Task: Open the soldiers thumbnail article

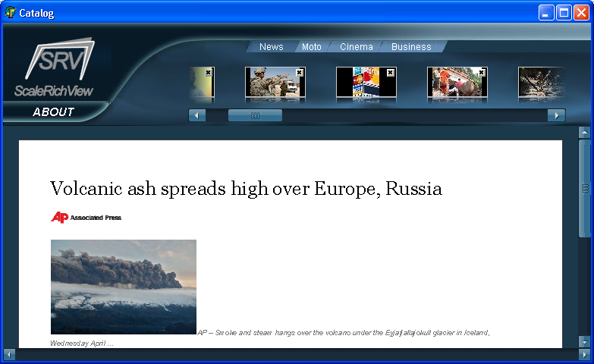Action: point(269,85)
